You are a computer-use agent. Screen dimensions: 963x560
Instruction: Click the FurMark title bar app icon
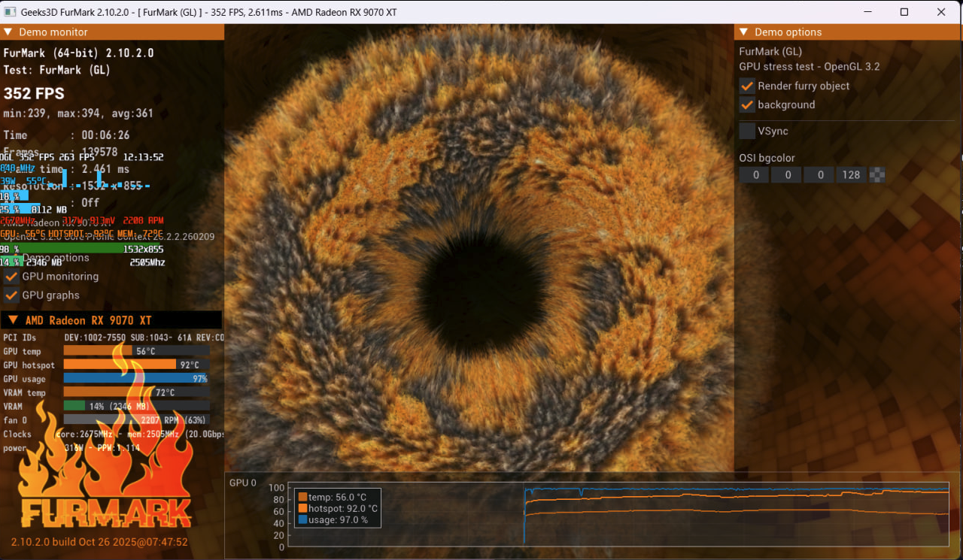pyautogui.click(x=11, y=12)
